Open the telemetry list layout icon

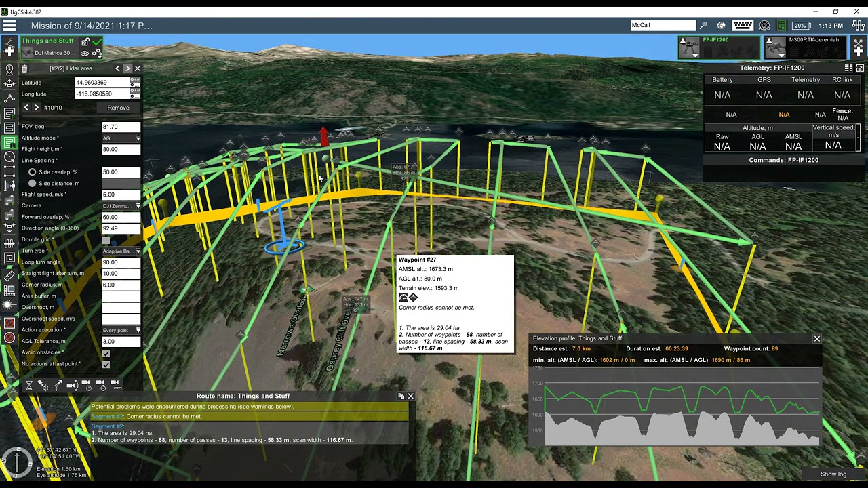[848, 68]
